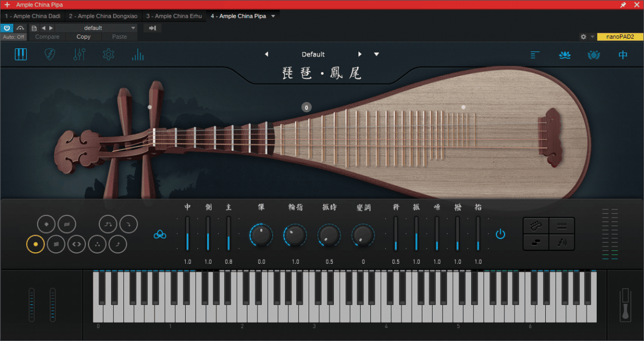Select the yellow highlighted dot articulation button
The height and width of the screenshot is (341, 644).
35,244
